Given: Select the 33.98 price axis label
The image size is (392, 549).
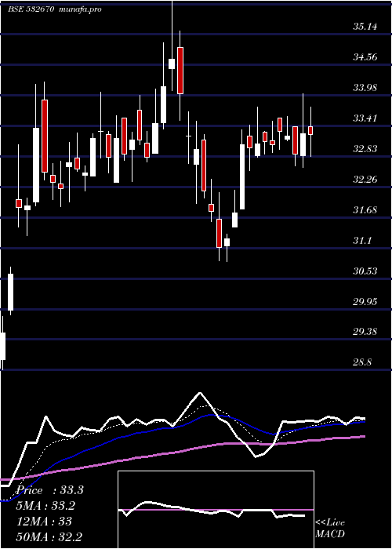Looking at the screenshot, I should (x=365, y=87).
